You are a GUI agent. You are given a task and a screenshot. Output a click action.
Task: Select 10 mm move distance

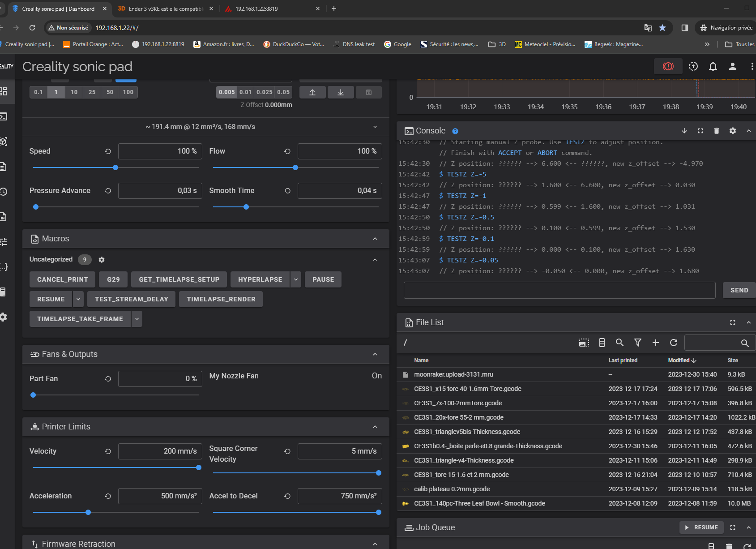(x=74, y=92)
